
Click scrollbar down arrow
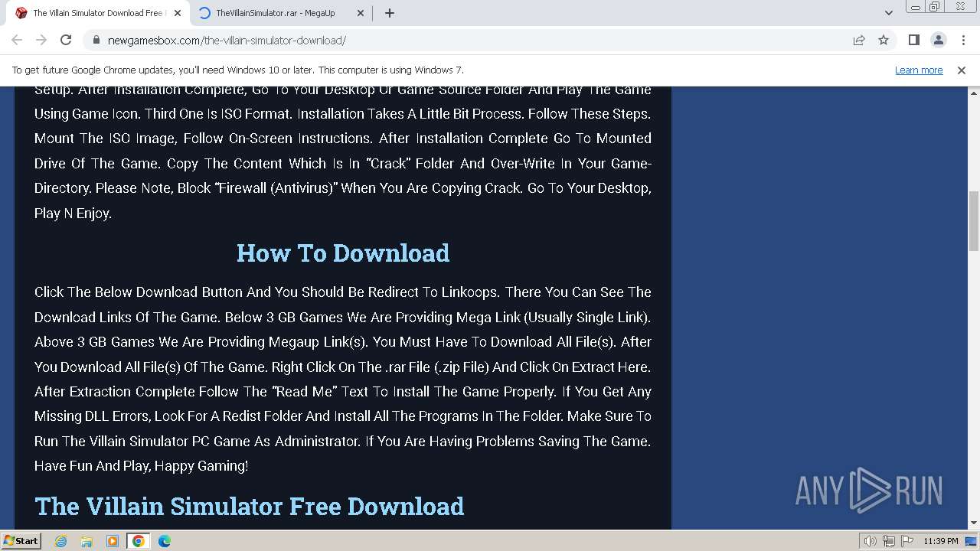pyautogui.click(x=974, y=523)
